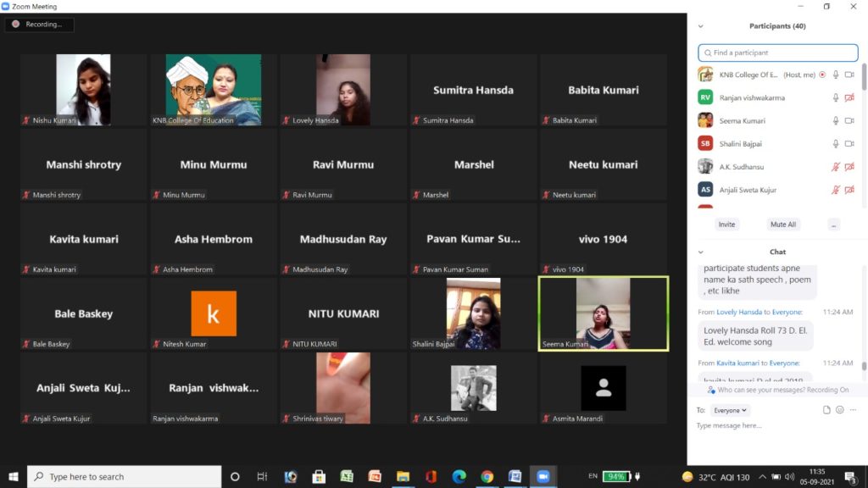Click the chat file attachment icon
The width and height of the screenshot is (868, 488).
click(x=826, y=410)
